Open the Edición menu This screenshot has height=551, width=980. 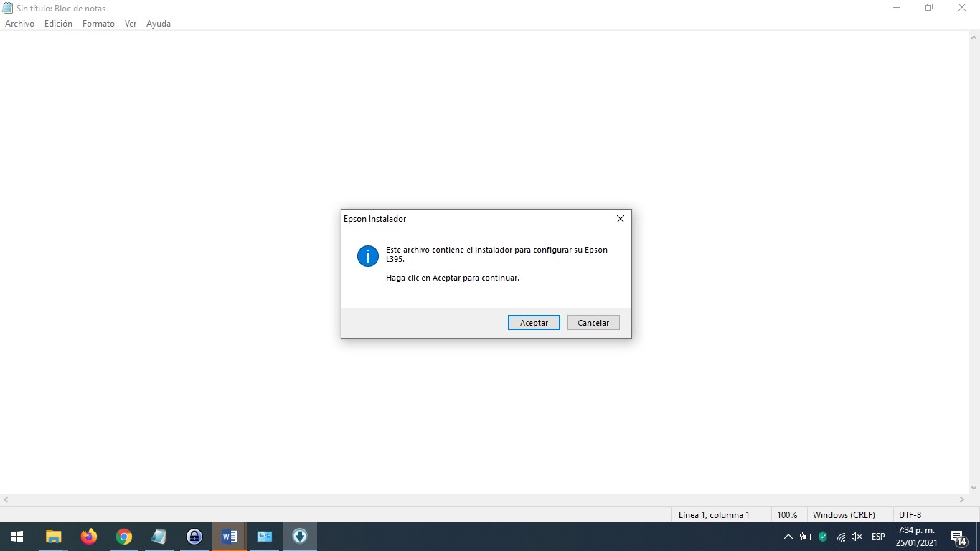pyautogui.click(x=58, y=24)
